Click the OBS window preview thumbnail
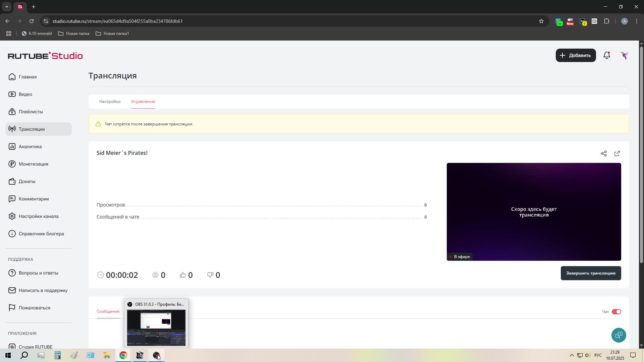Screen dimensions: 644x362 tap(156, 327)
